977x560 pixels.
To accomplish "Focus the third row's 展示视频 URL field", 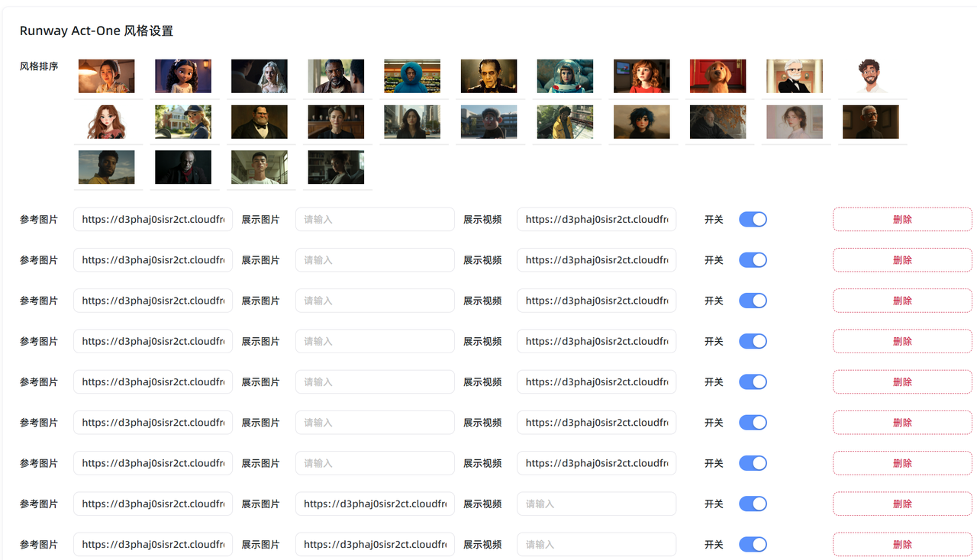I will click(x=596, y=301).
